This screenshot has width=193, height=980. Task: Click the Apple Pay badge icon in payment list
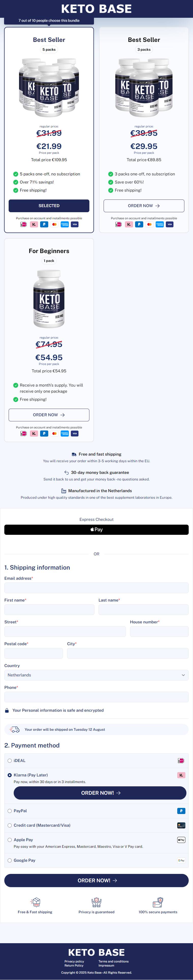pos(181,840)
